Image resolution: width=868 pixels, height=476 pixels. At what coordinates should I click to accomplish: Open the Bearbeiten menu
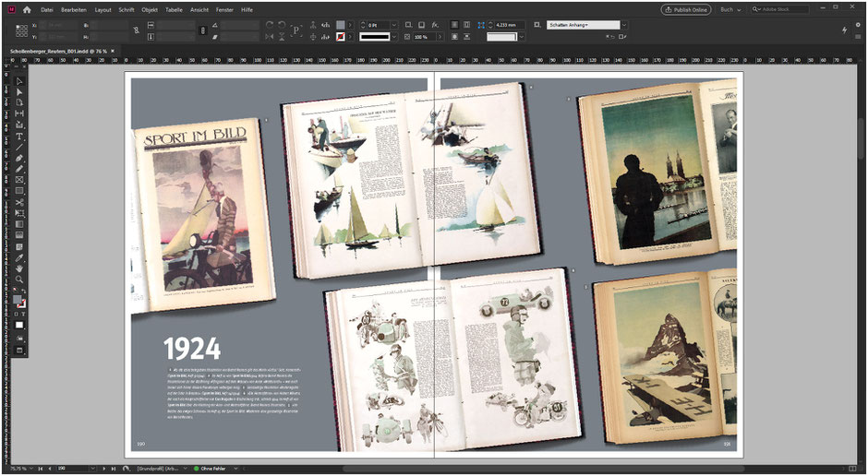pos(74,10)
